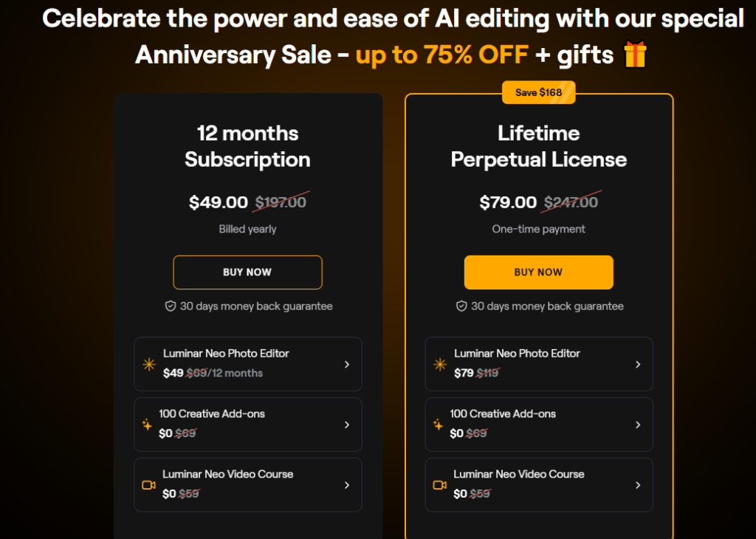
Task: Buy the Lifetime Perpetual License now
Action: tap(538, 272)
